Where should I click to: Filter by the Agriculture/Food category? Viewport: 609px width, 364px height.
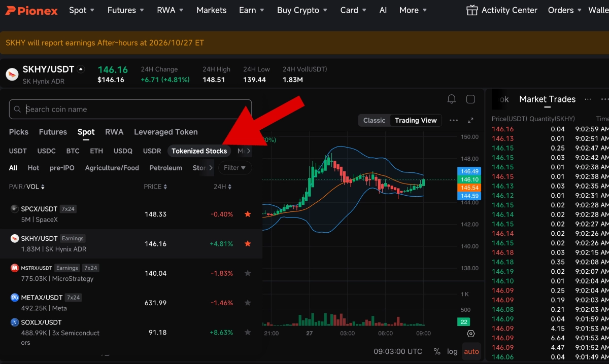click(112, 168)
